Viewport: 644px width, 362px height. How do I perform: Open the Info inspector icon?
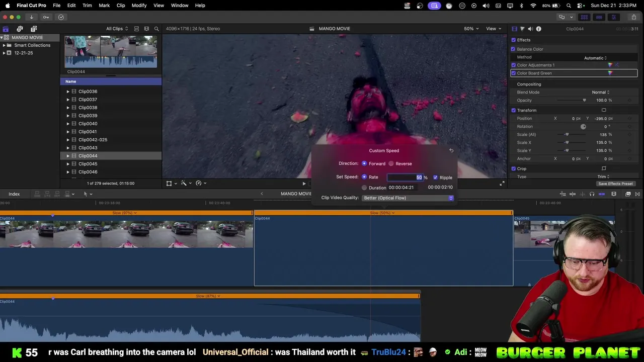tap(538, 29)
